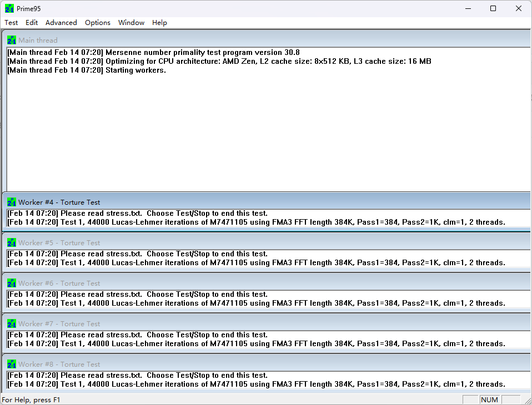Click the Worker #5 window icon

(x=12, y=242)
